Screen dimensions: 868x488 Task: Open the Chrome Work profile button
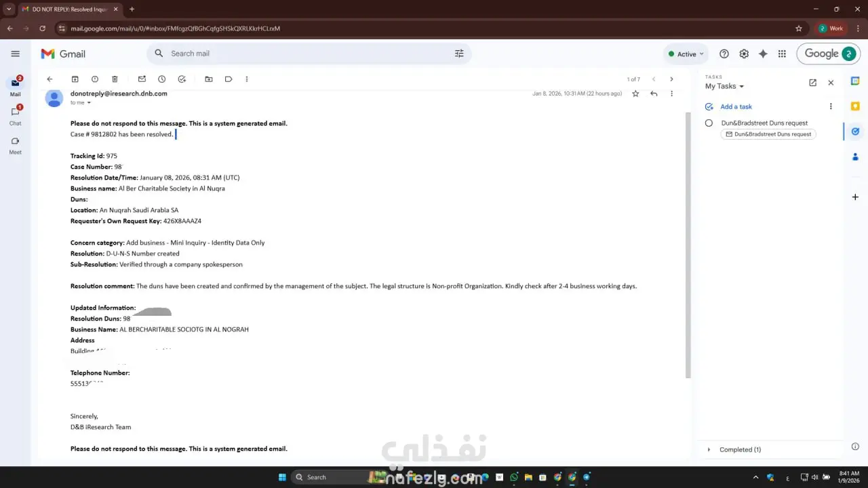point(831,28)
